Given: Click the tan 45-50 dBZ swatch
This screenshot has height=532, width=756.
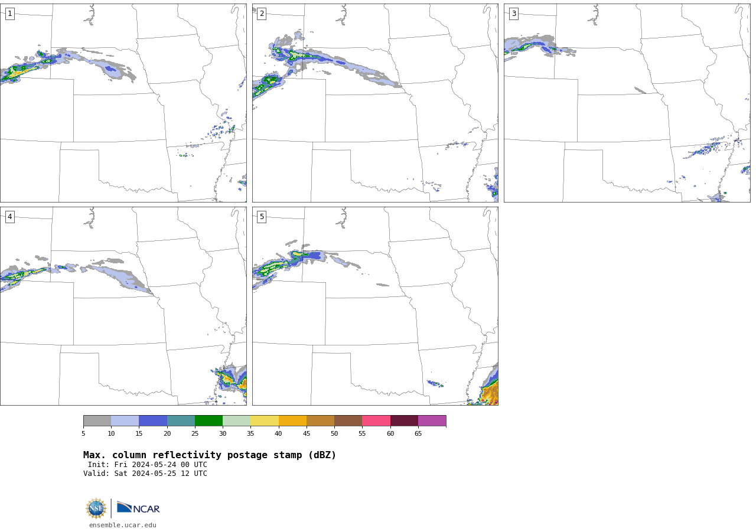Looking at the screenshot, I should (320, 420).
